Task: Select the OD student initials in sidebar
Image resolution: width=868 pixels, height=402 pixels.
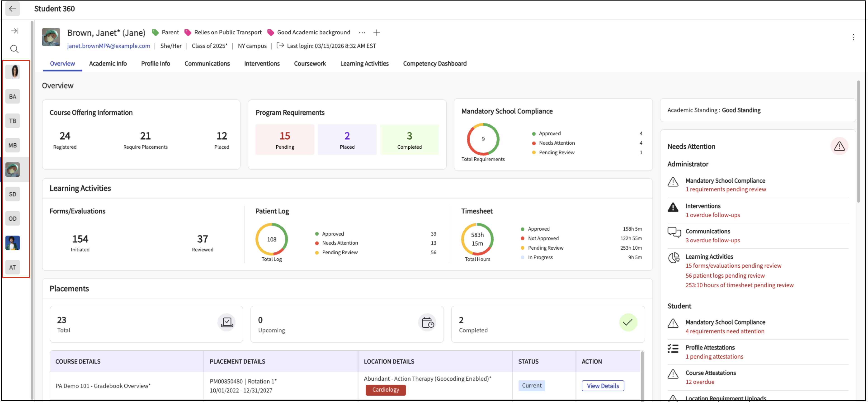Action: tap(13, 219)
